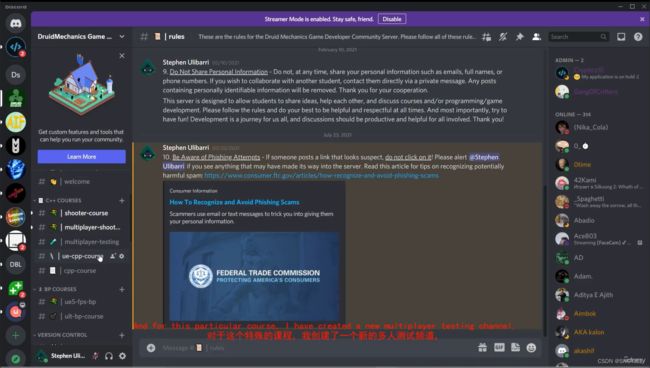Open User Settings gear icon
Viewport: 650px width, 368px height.
point(122,356)
